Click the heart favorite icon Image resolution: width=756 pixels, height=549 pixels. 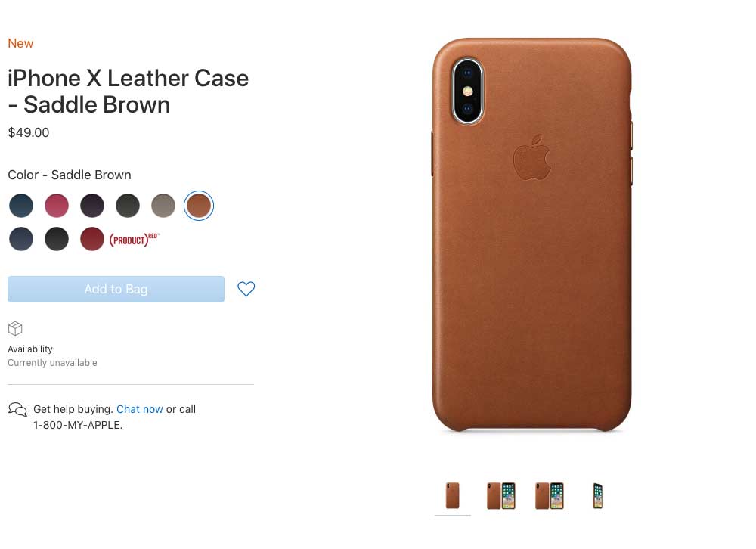pyautogui.click(x=246, y=289)
